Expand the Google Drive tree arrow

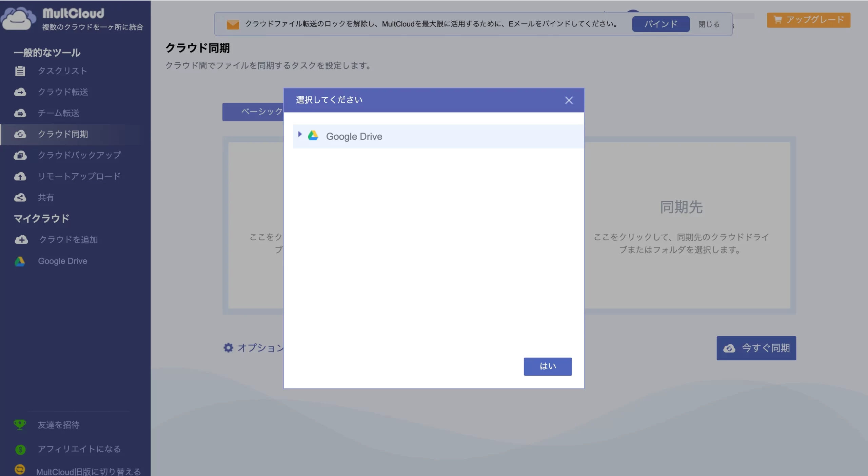(300, 135)
